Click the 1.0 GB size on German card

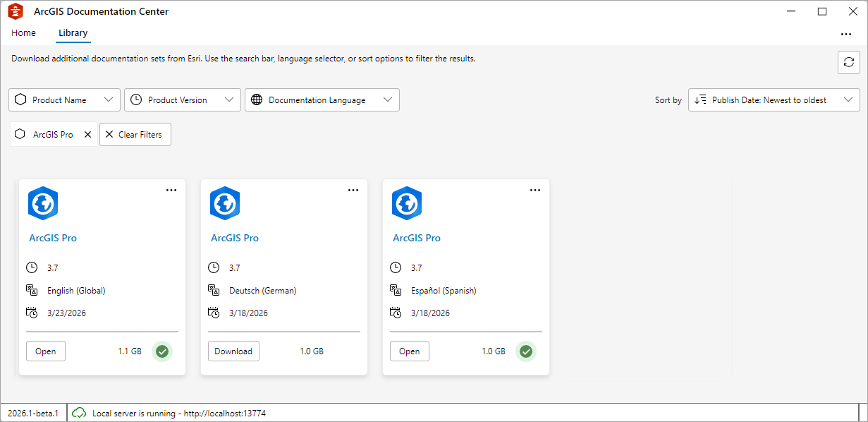(x=312, y=351)
